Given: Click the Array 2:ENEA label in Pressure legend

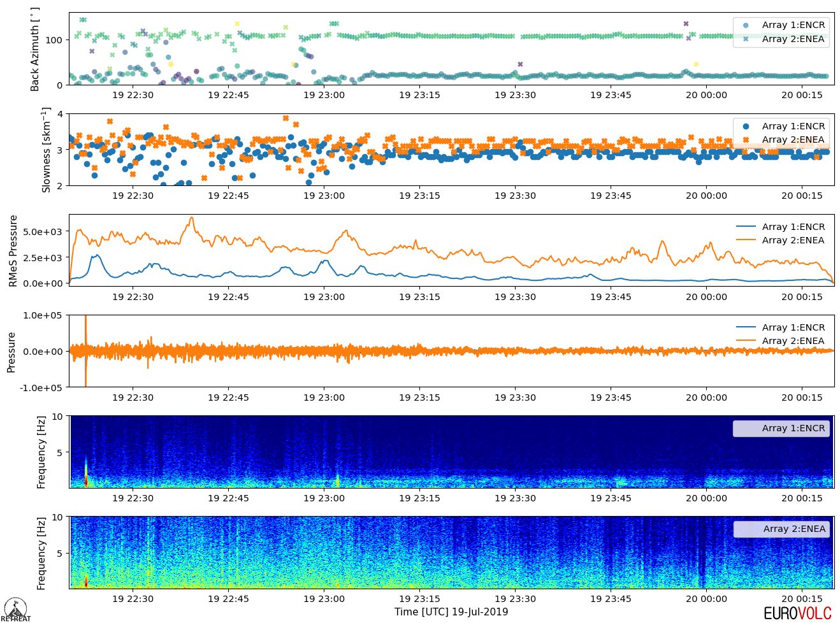Looking at the screenshot, I should 793,341.
